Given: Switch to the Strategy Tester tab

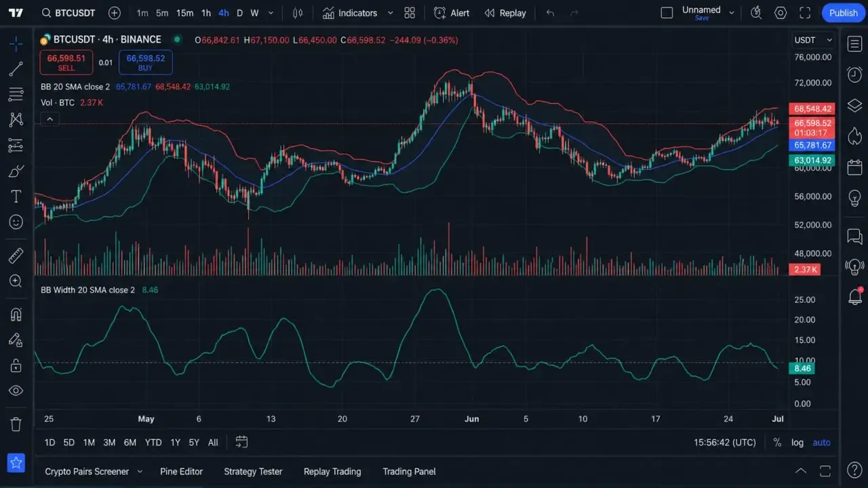Looking at the screenshot, I should coord(253,471).
